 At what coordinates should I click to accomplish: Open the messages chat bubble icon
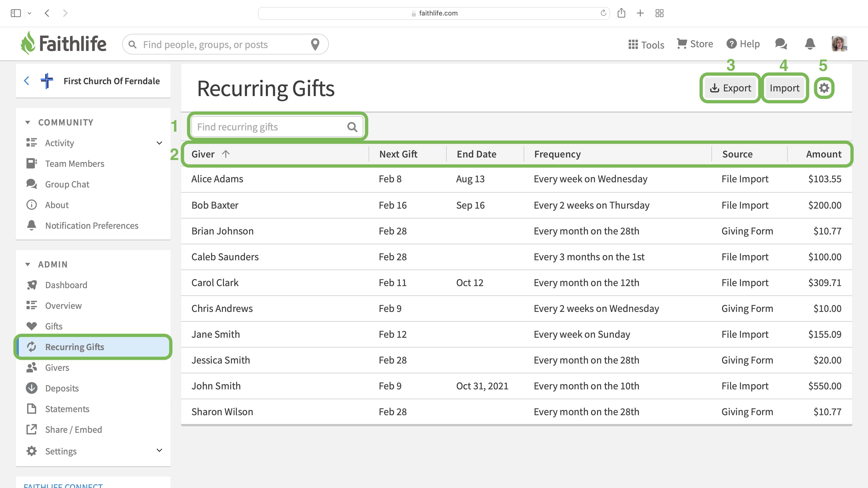click(x=781, y=44)
